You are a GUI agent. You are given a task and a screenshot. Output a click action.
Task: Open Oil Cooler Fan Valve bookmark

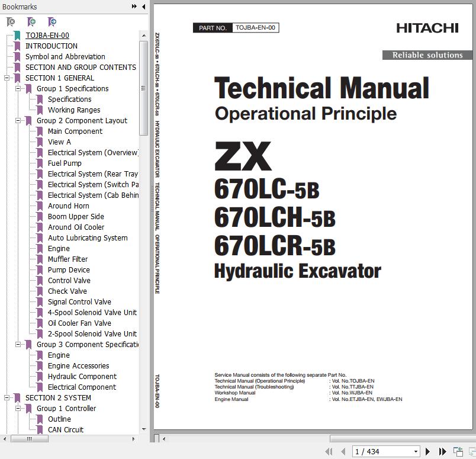[x=79, y=323]
